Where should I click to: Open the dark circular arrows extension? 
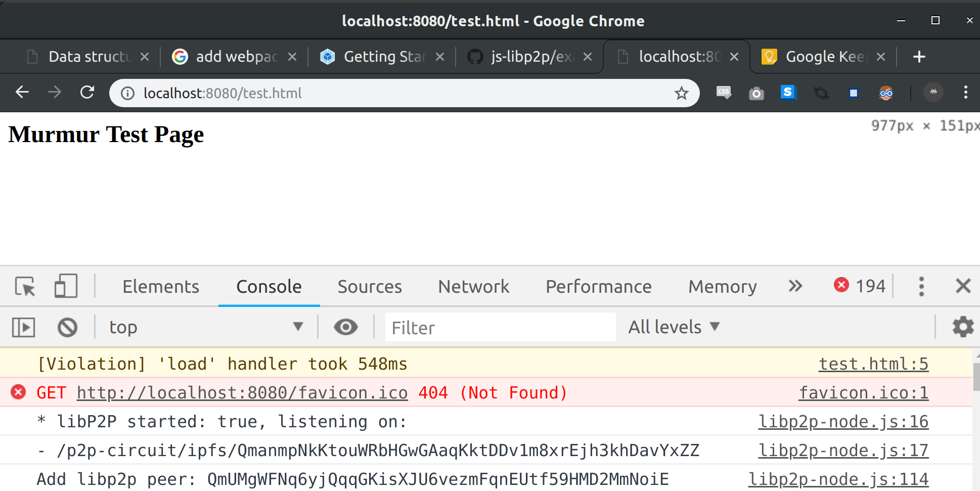(821, 93)
